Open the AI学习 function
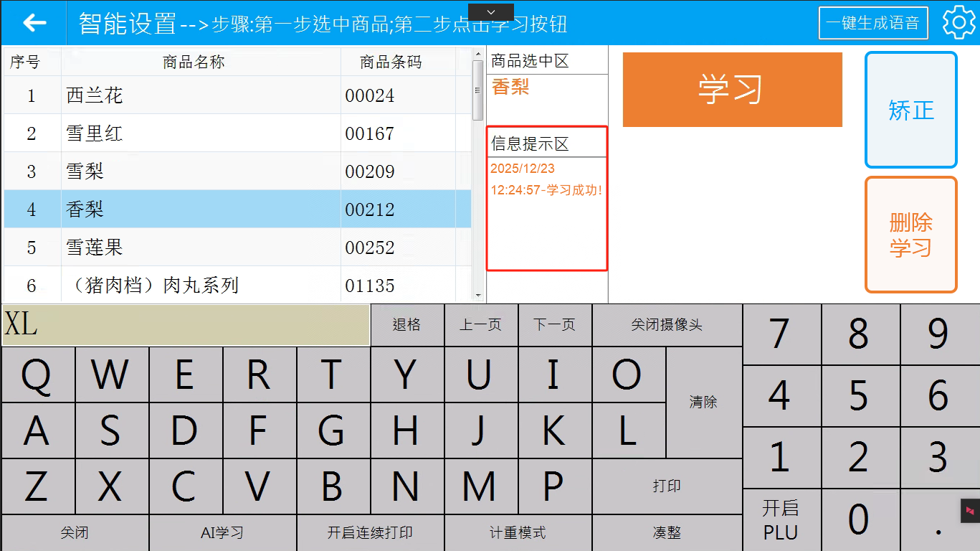The image size is (980, 551). coord(222,533)
